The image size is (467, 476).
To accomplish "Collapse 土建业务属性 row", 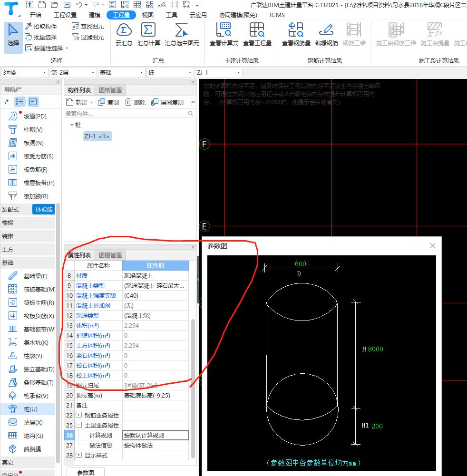I will 78,425.
